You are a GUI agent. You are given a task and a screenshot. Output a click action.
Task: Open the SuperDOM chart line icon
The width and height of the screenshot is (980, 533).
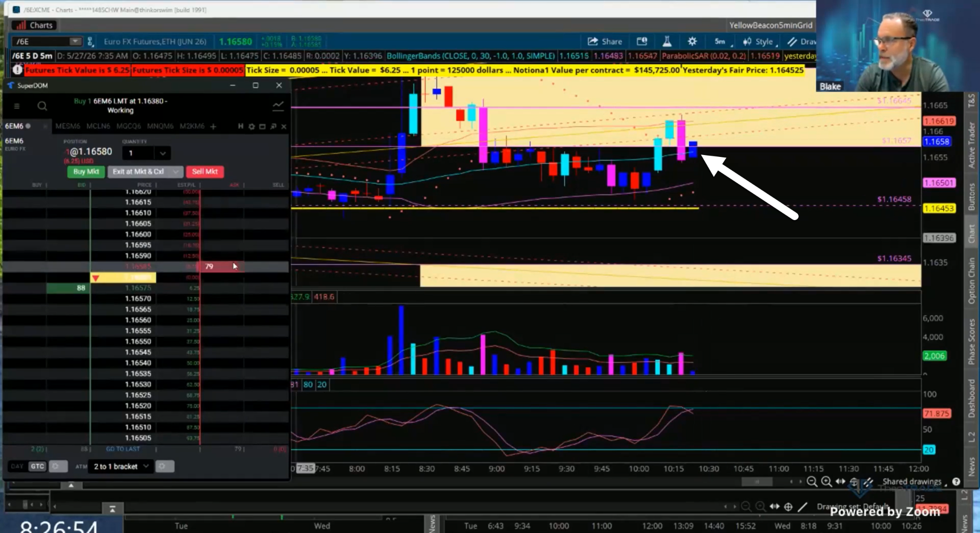click(278, 106)
